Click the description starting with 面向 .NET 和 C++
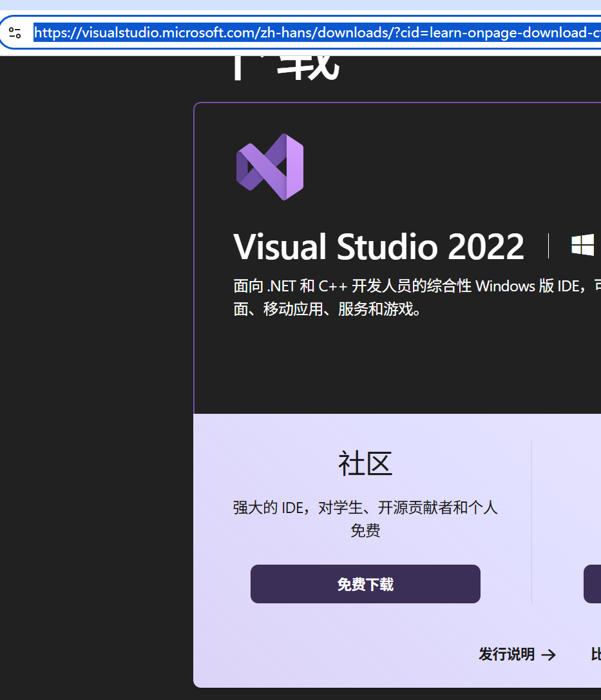Viewport: 601px width, 700px height. [x=417, y=297]
